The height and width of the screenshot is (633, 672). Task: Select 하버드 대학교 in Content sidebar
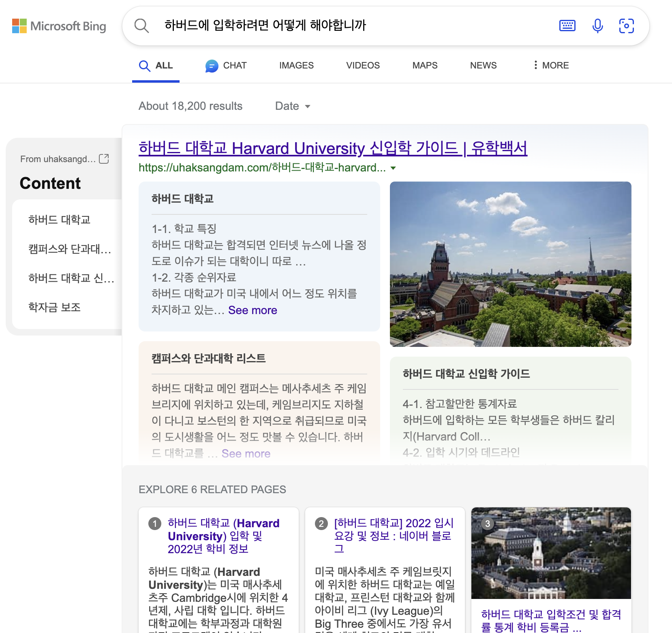pyautogui.click(x=60, y=220)
